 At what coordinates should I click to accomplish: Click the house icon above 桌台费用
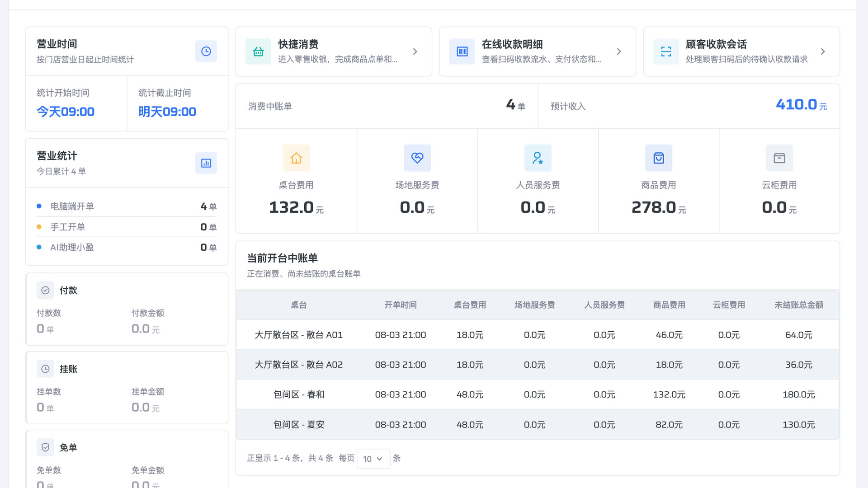[296, 158]
